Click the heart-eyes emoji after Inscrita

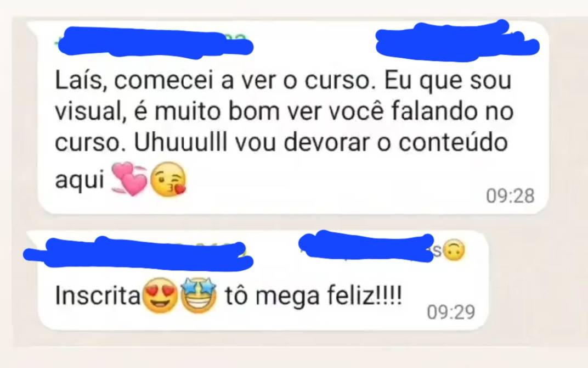[161, 295]
